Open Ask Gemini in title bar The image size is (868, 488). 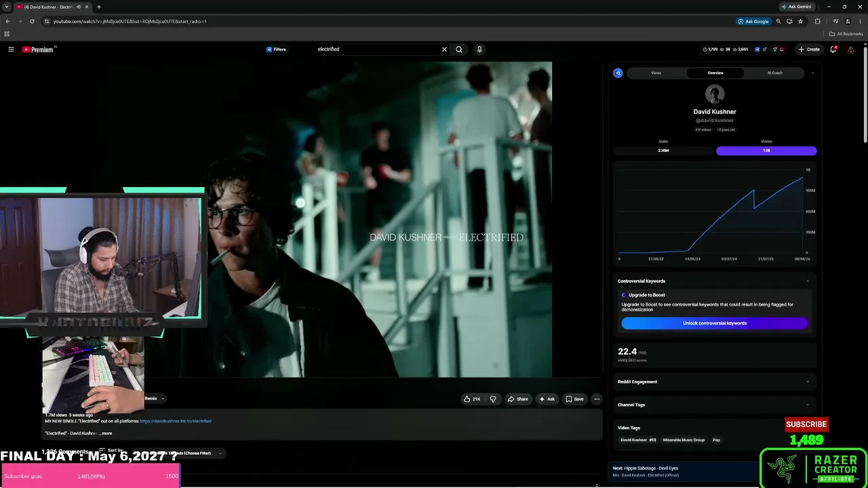796,7
